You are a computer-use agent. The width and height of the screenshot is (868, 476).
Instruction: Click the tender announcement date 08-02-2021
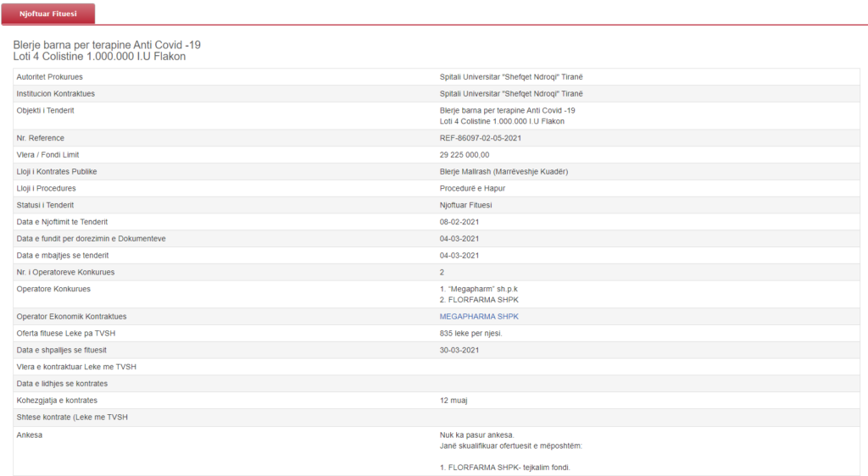click(459, 222)
